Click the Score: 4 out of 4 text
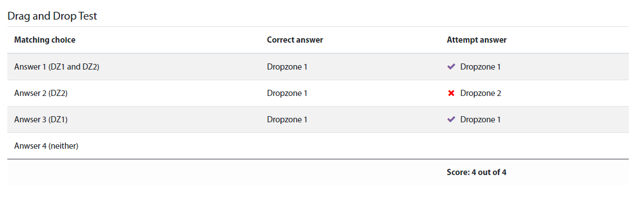The height and width of the screenshot is (202, 644). pyautogui.click(x=477, y=172)
